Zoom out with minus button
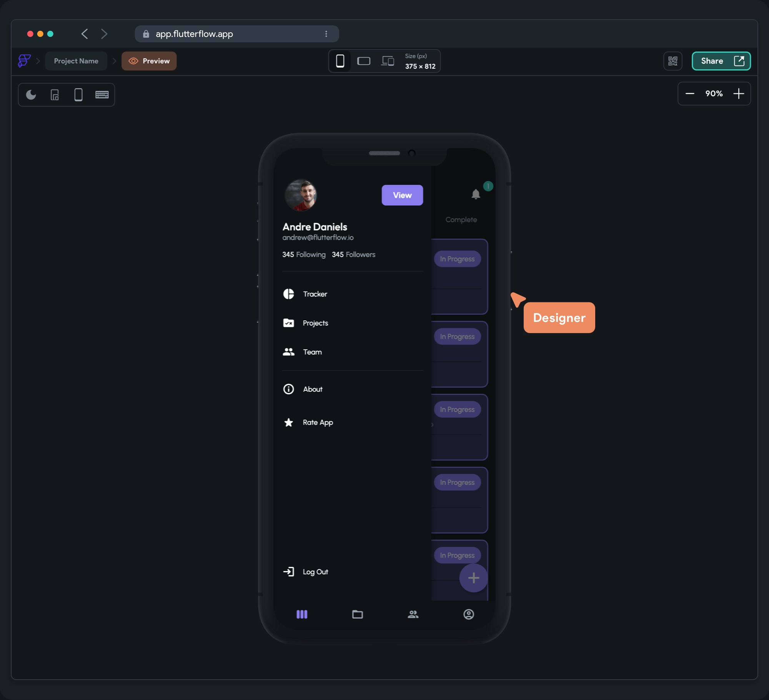The width and height of the screenshot is (769, 700). [x=690, y=93]
